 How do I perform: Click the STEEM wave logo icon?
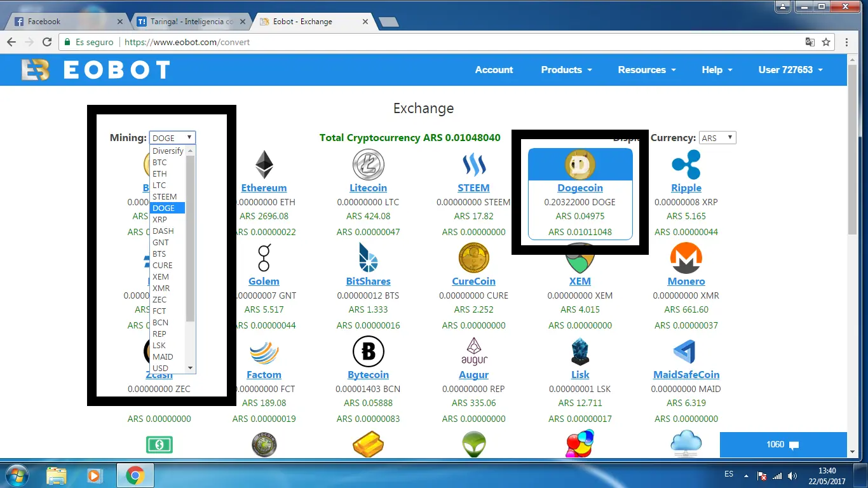[x=474, y=165]
